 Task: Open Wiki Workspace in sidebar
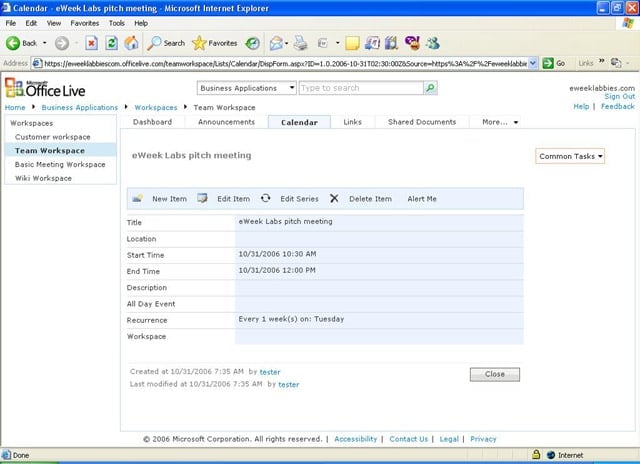[43, 178]
